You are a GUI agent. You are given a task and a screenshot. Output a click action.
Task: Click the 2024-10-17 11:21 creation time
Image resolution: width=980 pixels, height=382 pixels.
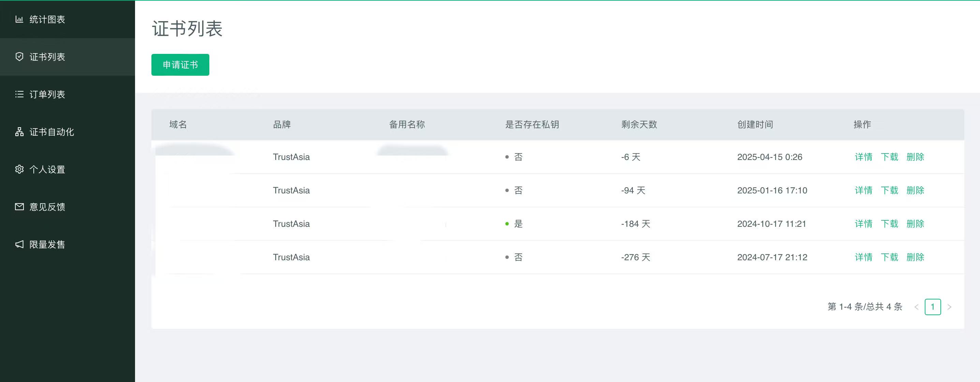point(772,224)
